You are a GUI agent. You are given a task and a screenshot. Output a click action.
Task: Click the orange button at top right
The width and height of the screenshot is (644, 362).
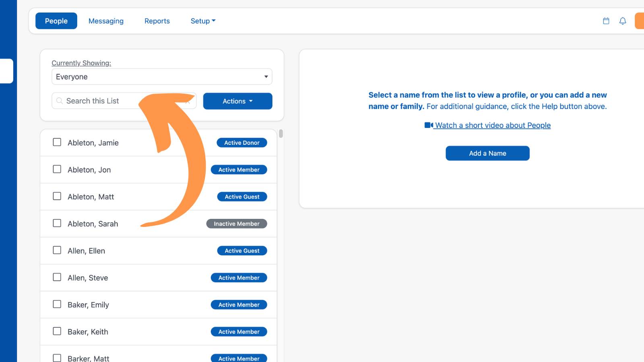(640, 21)
